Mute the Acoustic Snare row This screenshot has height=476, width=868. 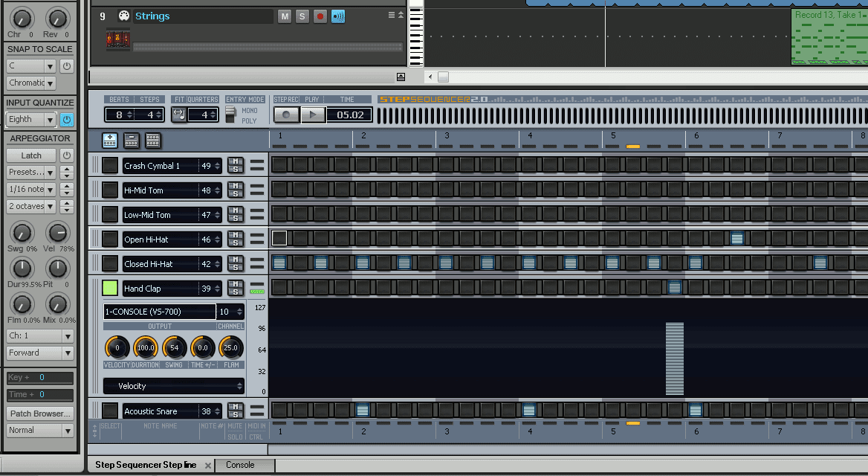[x=236, y=407]
